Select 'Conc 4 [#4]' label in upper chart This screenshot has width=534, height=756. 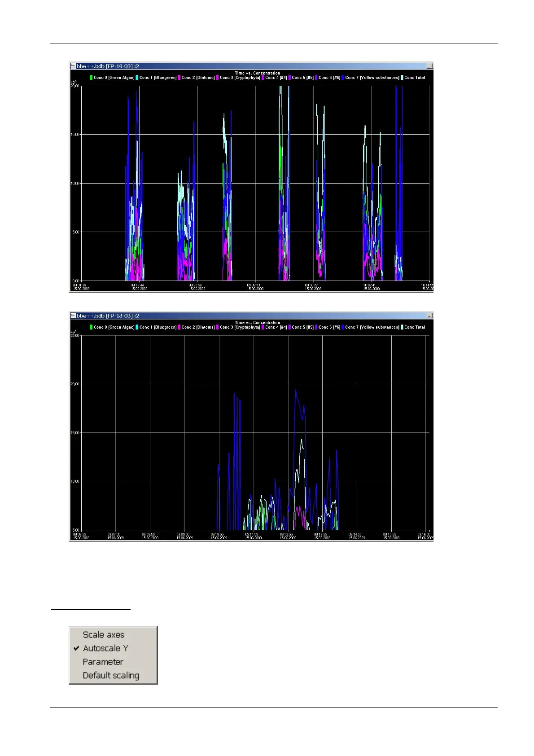click(276, 78)
